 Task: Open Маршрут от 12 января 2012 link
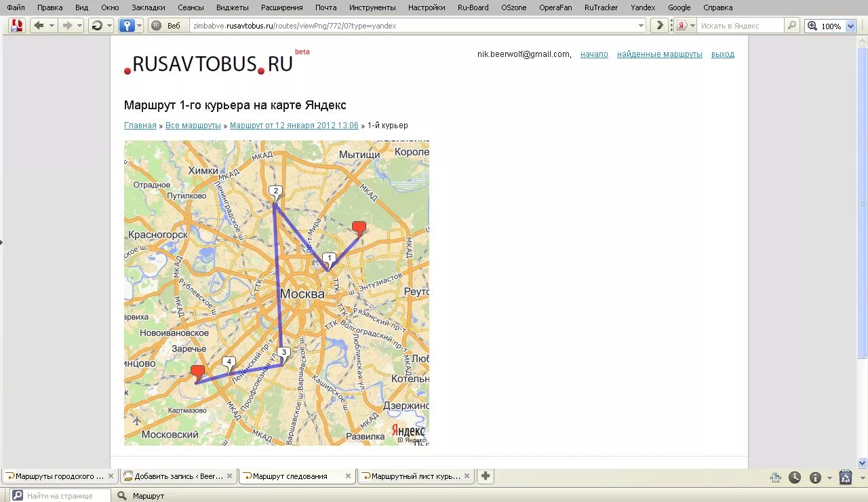pos(294,125)
